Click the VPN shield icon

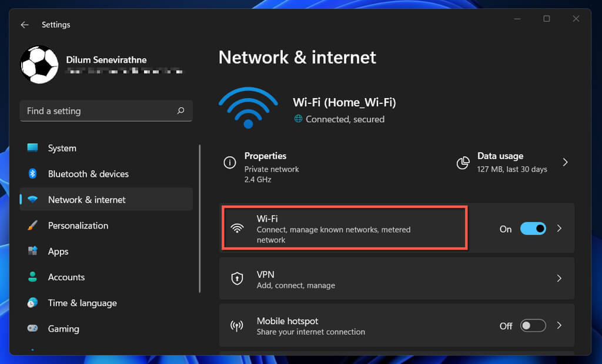(x=238, y=278)
